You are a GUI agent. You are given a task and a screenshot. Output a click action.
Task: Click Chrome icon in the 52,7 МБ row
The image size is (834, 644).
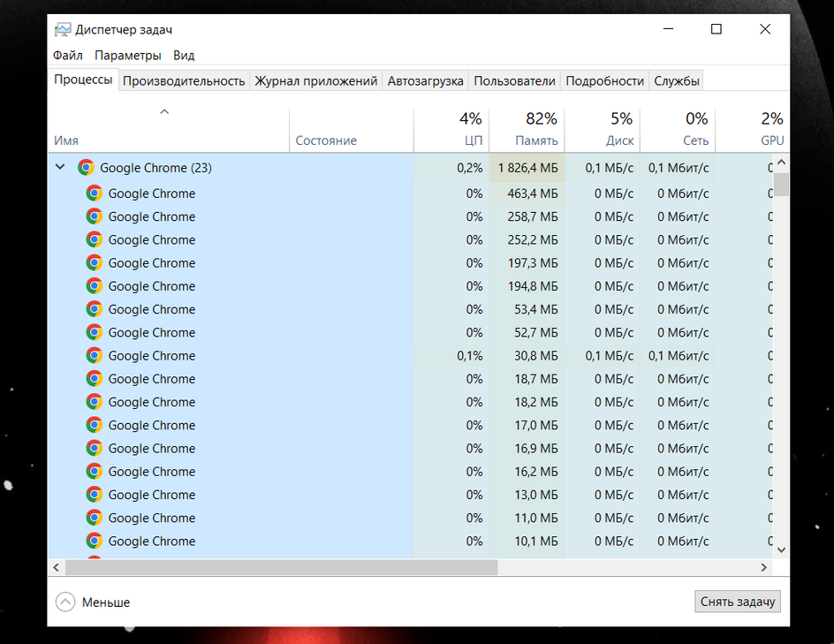click(x=95, y=332)
